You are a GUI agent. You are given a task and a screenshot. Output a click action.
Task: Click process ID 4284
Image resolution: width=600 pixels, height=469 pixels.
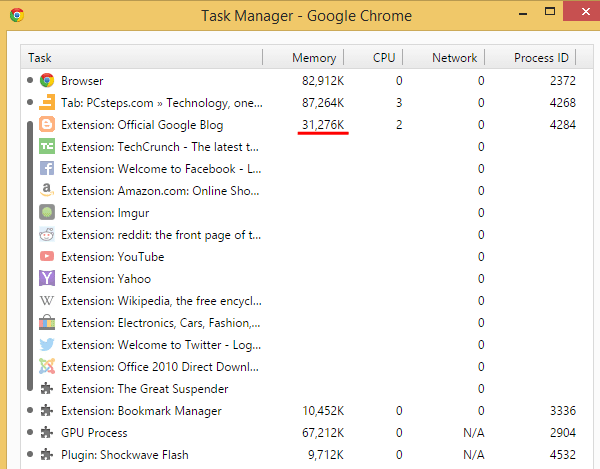pyautogui.click(x=562, y=125)
